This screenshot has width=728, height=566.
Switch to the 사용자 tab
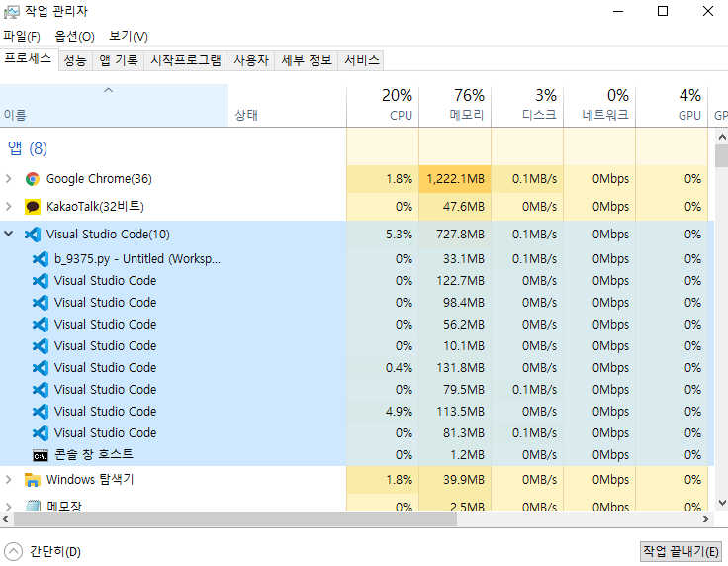click(251, 60)
